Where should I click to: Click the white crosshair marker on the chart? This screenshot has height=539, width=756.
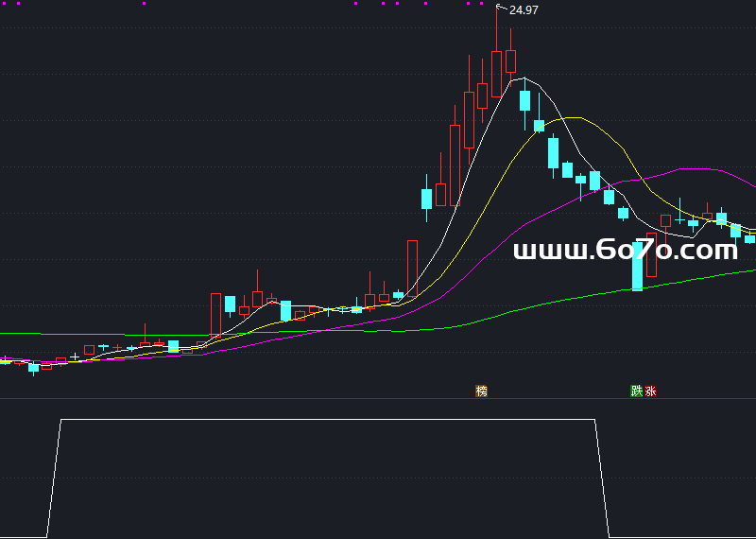75,356
